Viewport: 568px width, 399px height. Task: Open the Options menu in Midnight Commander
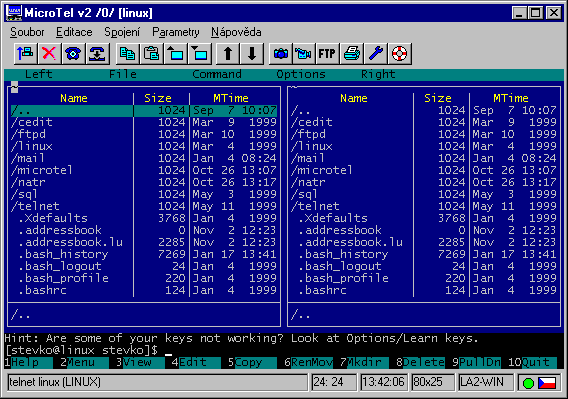click(301, 74)
